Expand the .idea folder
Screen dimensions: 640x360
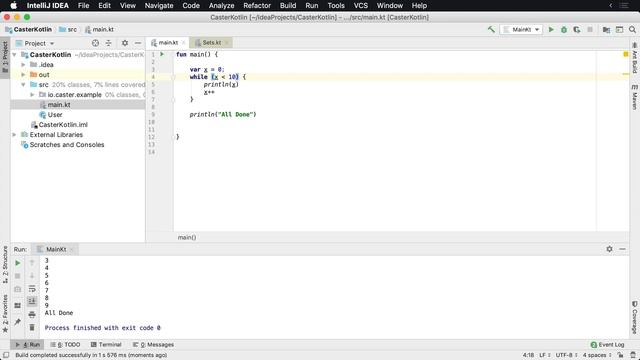click(x=23, y=64)
